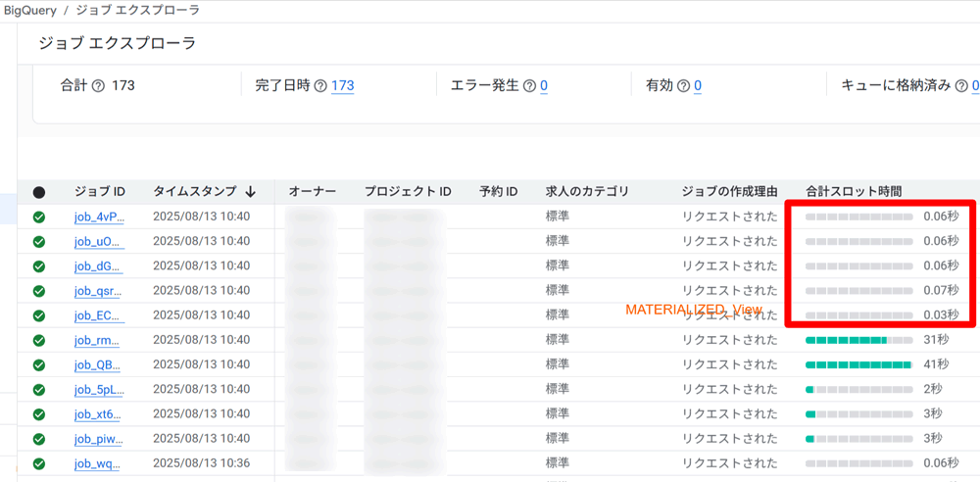Click the sort arrow beside タイムスタンプ header
The height and width of the screenshot is (482, 980).
pos(251,192)
